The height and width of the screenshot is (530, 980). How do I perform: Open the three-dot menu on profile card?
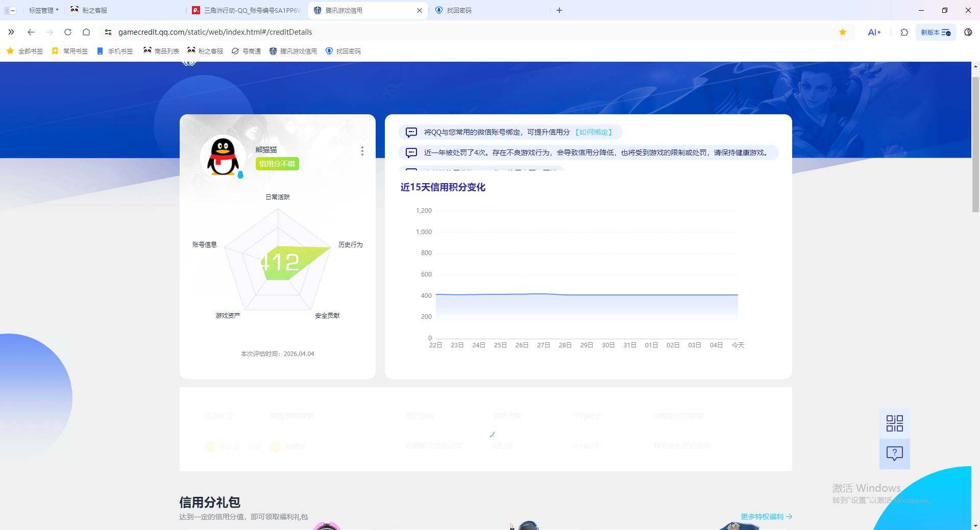point(362,151)
